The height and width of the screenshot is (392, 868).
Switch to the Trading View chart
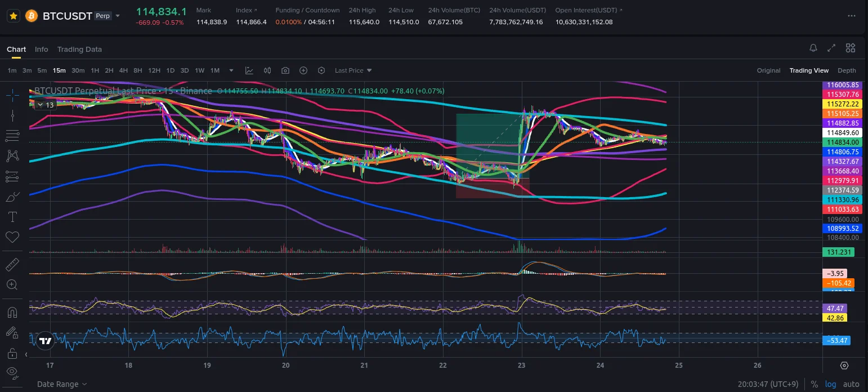[809, 70]
